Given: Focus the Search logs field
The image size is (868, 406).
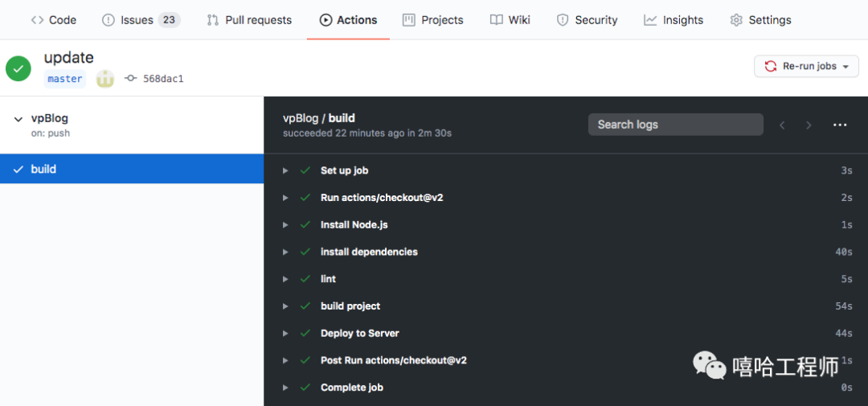Looking at the screenshot, I should 675,125.
